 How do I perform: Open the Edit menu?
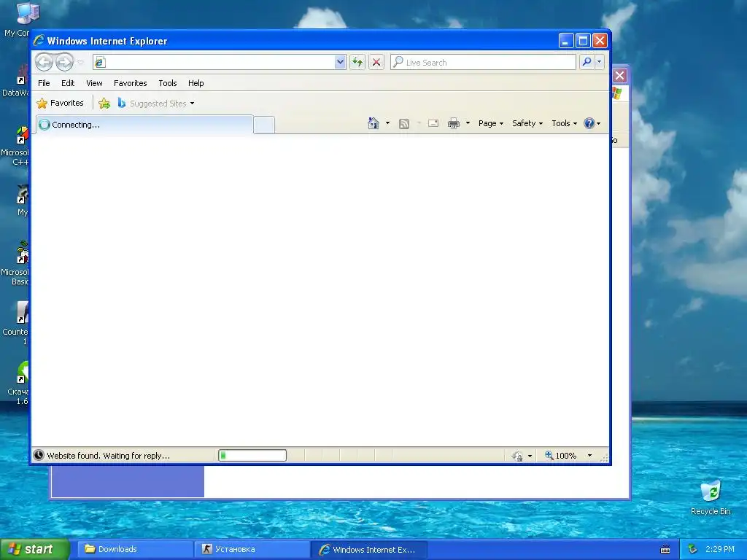[68, 83]
